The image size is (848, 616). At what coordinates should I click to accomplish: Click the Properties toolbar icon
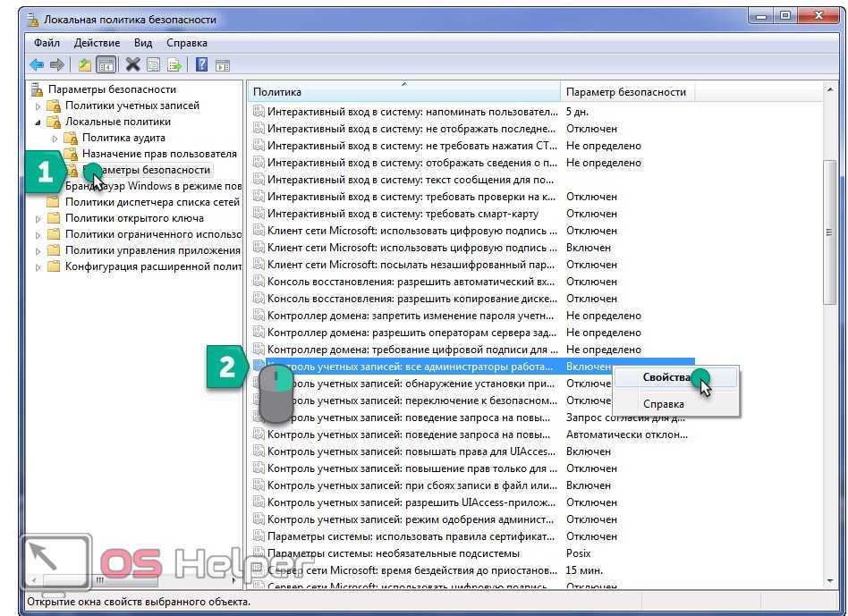tap(153, 64)
